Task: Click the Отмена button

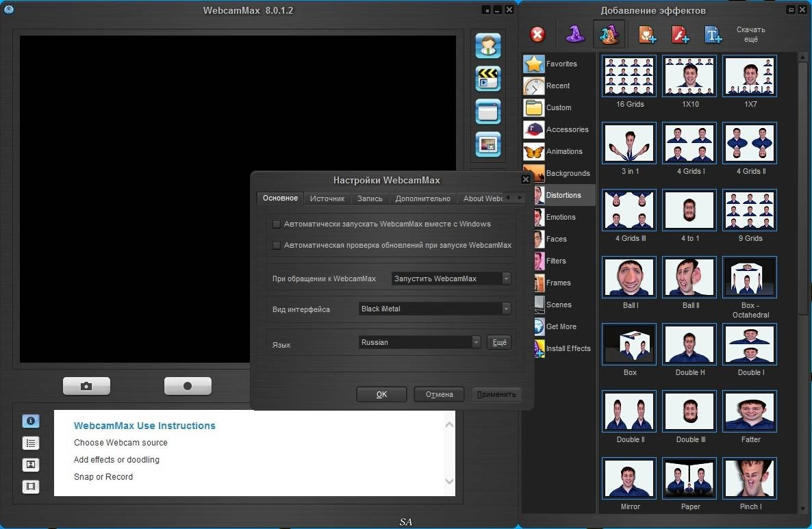Action: [x=439, y=394]
